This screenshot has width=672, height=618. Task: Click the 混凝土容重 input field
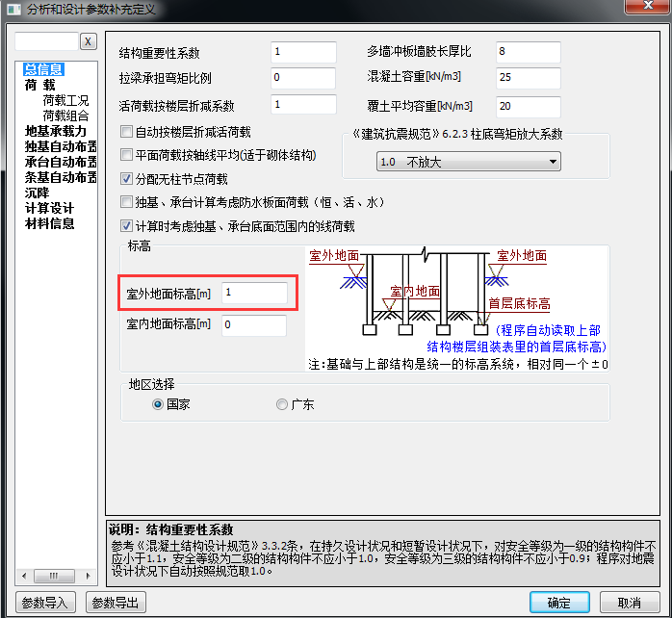pyautogui.click(x=528, y=78)
